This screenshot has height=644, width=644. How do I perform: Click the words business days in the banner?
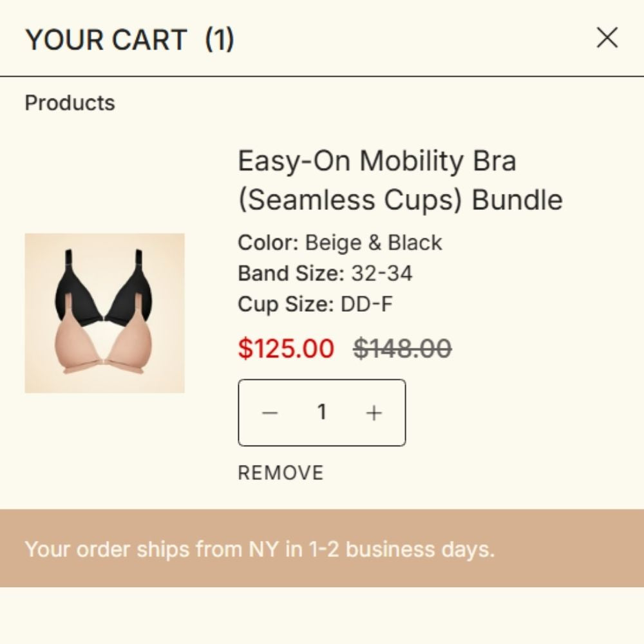[x=420, y=549]
